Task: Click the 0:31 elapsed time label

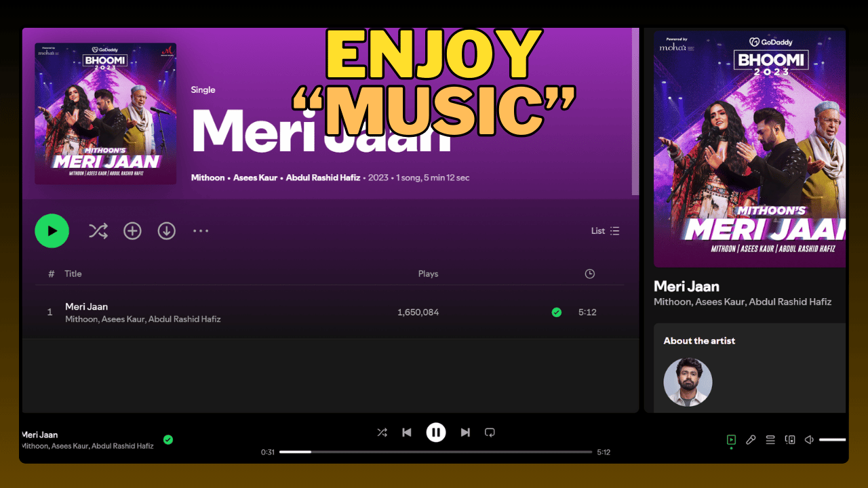Action: point(268,452)
